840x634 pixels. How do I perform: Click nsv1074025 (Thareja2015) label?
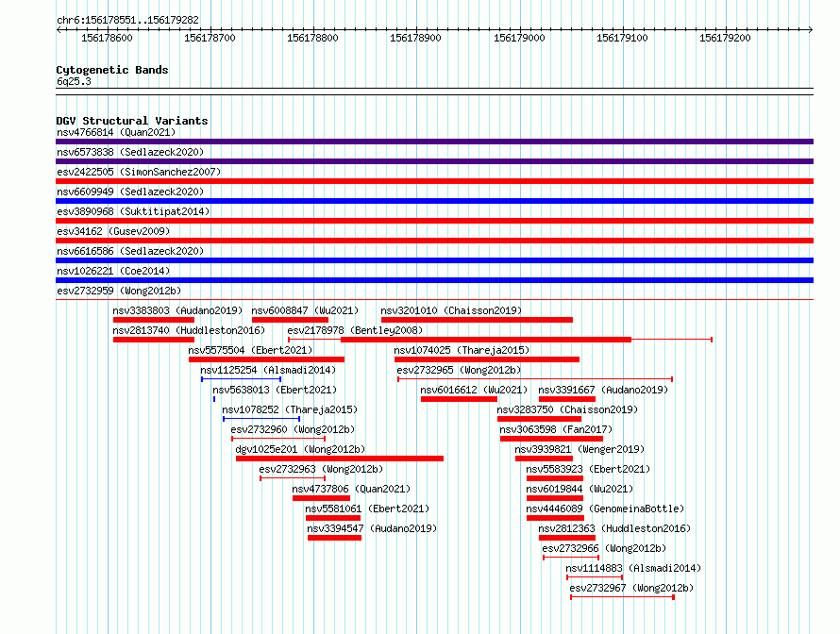click(x=462, y=350)
